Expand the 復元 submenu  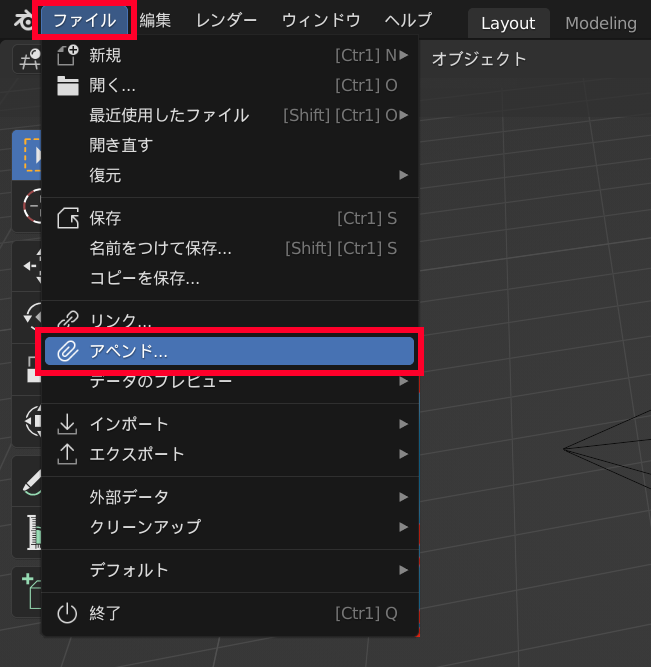[230, 175]
